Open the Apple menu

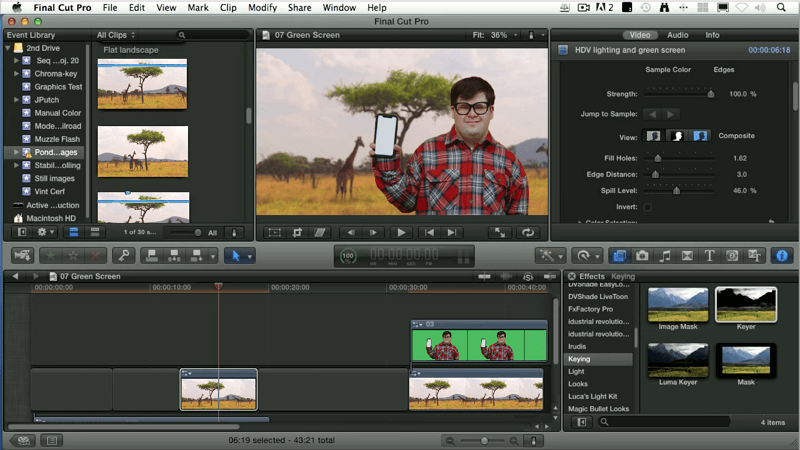[x=17, y=7]
